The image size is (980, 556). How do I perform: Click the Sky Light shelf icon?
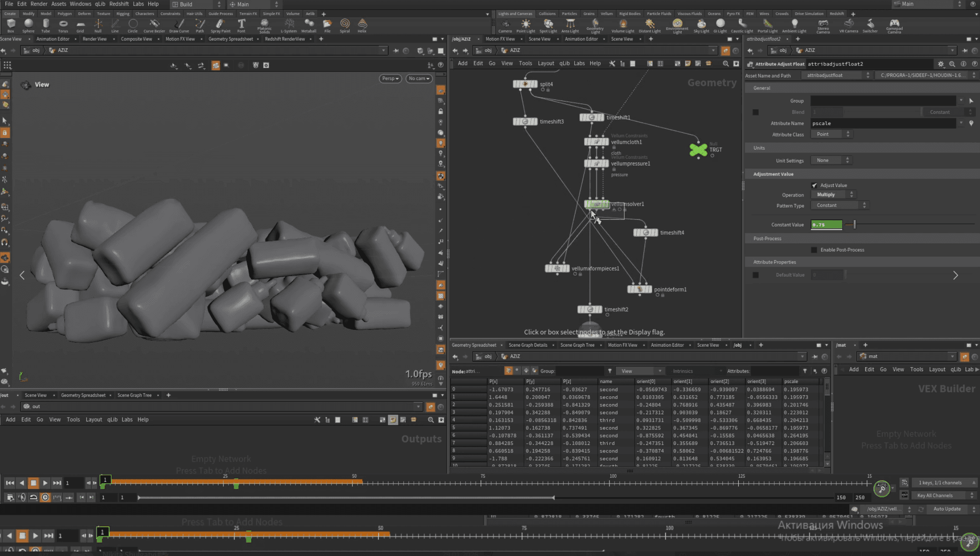click(701, 24)
